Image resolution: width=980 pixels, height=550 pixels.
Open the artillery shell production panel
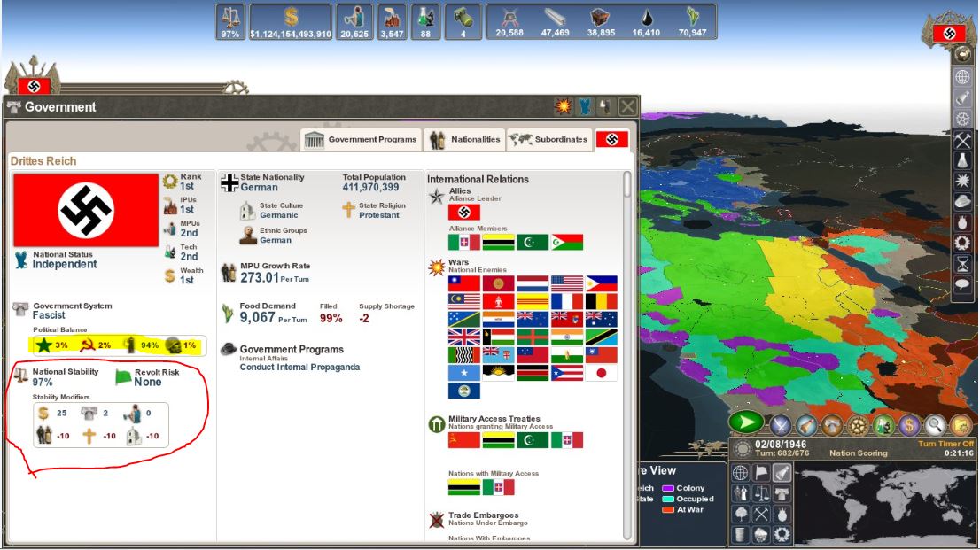pos(806,425)
